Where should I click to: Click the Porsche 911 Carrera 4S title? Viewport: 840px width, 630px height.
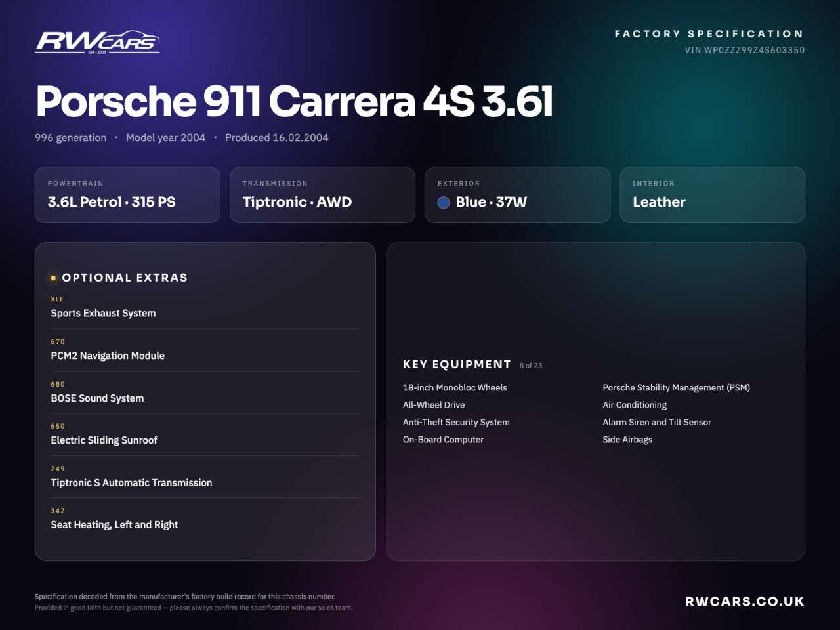point(294,101)
